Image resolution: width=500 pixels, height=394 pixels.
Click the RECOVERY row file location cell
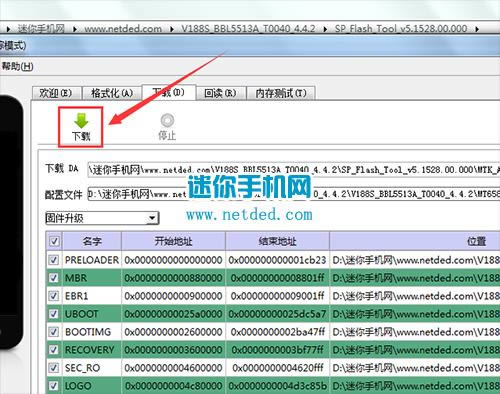pos(415,350)
